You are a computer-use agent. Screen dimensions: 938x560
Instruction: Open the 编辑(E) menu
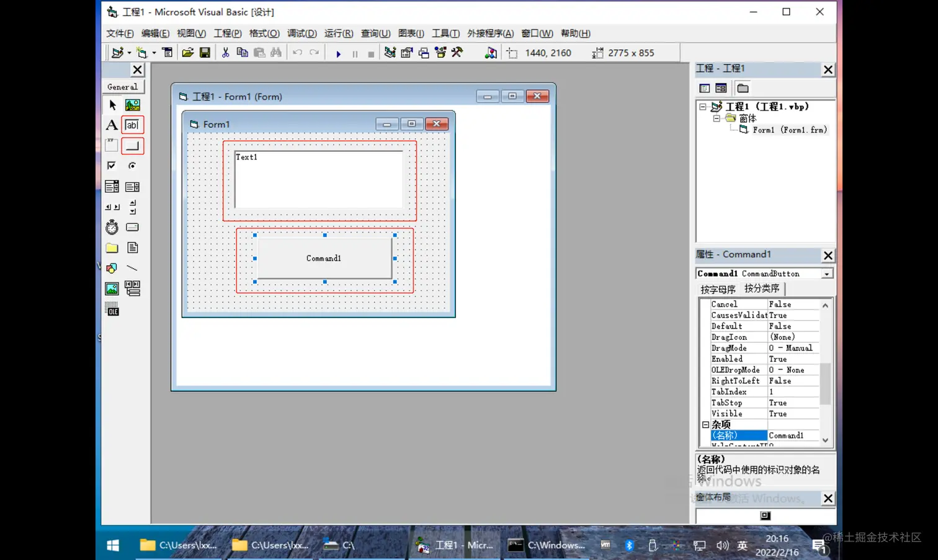(x=155, y=33)
